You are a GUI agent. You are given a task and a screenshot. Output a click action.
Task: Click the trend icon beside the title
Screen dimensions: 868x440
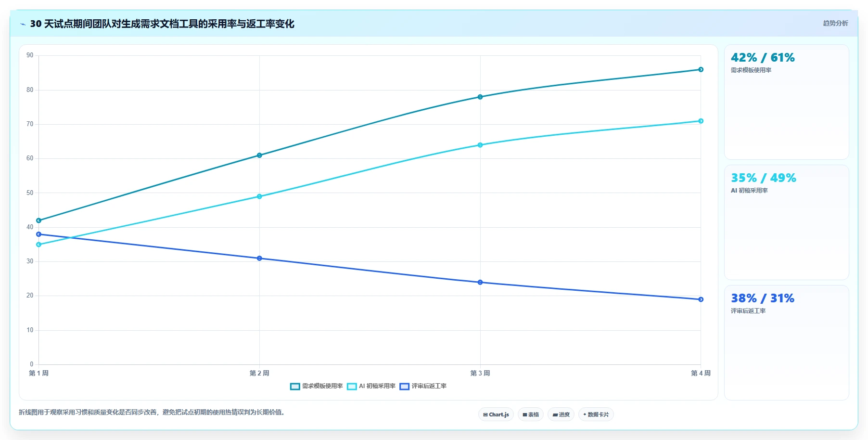tap(23, 24)
